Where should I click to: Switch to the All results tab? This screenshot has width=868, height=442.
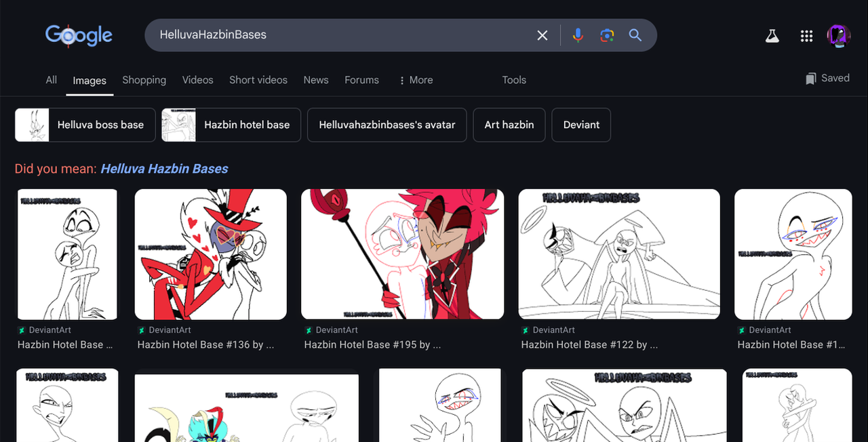51,80
